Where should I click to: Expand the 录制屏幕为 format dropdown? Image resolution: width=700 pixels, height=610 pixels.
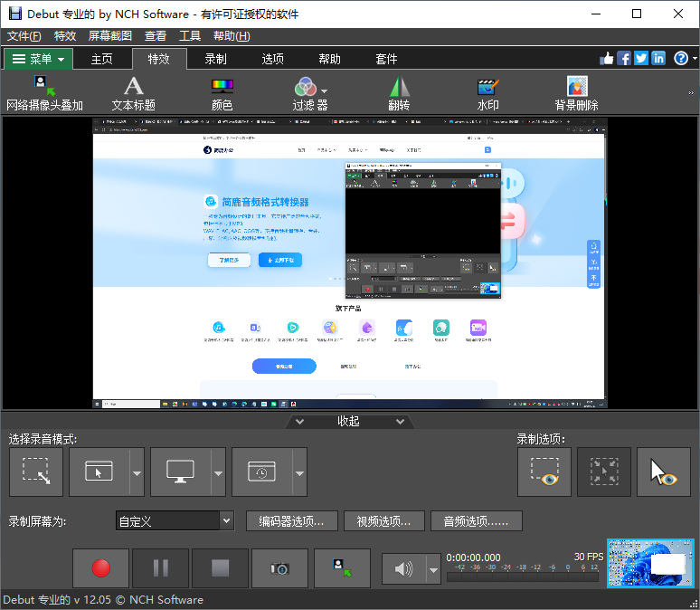(x=226, y=521)
